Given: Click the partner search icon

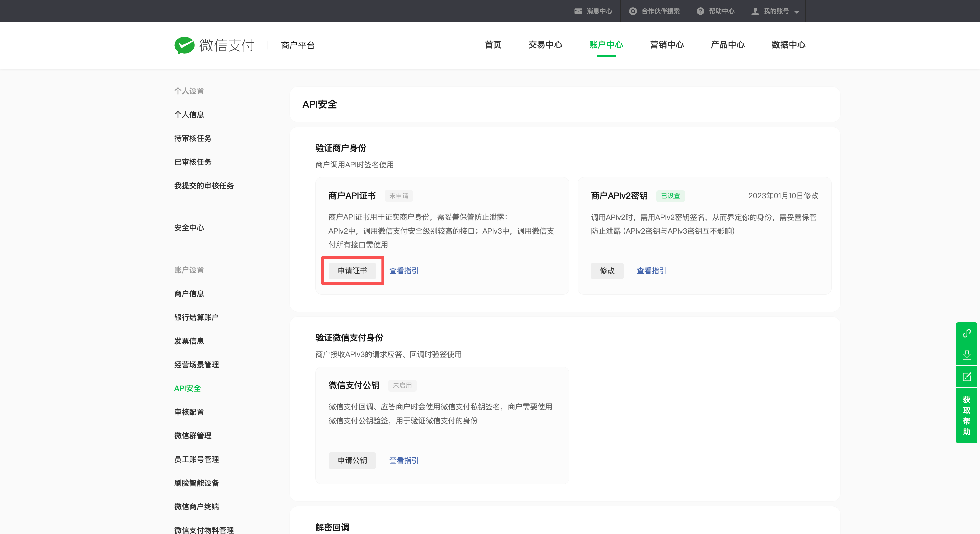Looking at the screenshot, I should point(633,11).
